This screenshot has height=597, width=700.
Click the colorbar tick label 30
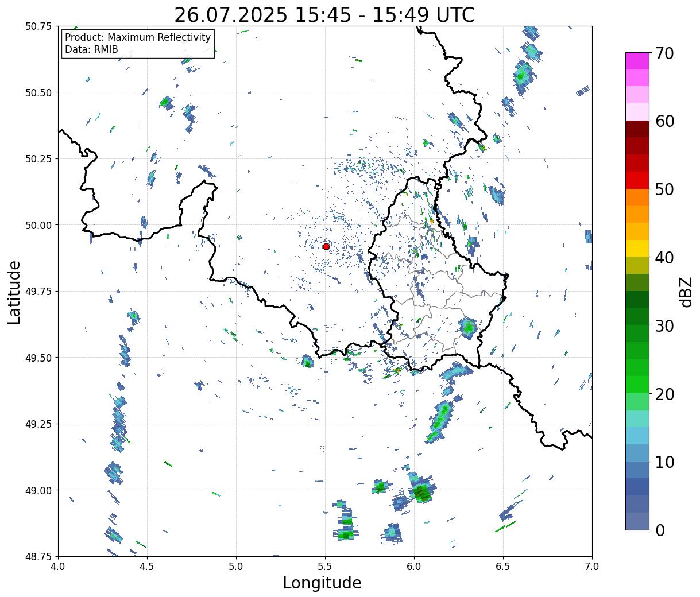(664, 326)
